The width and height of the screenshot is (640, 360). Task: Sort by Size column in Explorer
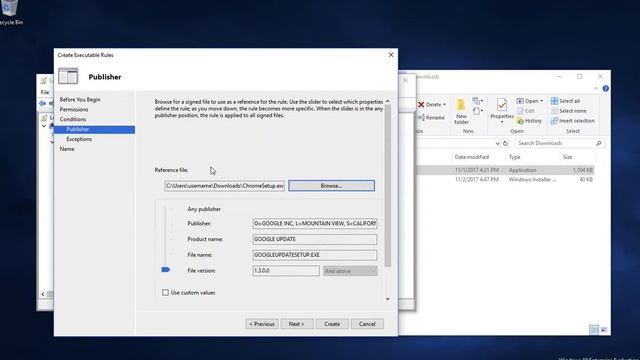(567, 157)
